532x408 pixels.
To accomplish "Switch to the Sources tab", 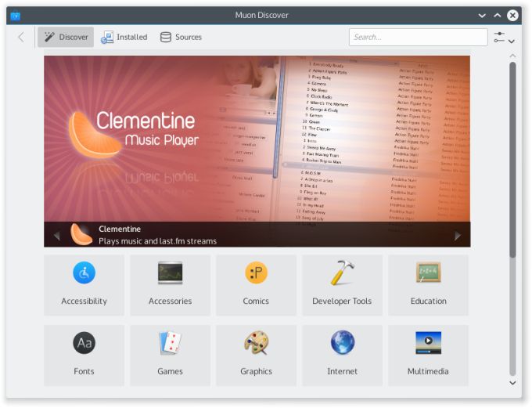I will tap(181, 37).
